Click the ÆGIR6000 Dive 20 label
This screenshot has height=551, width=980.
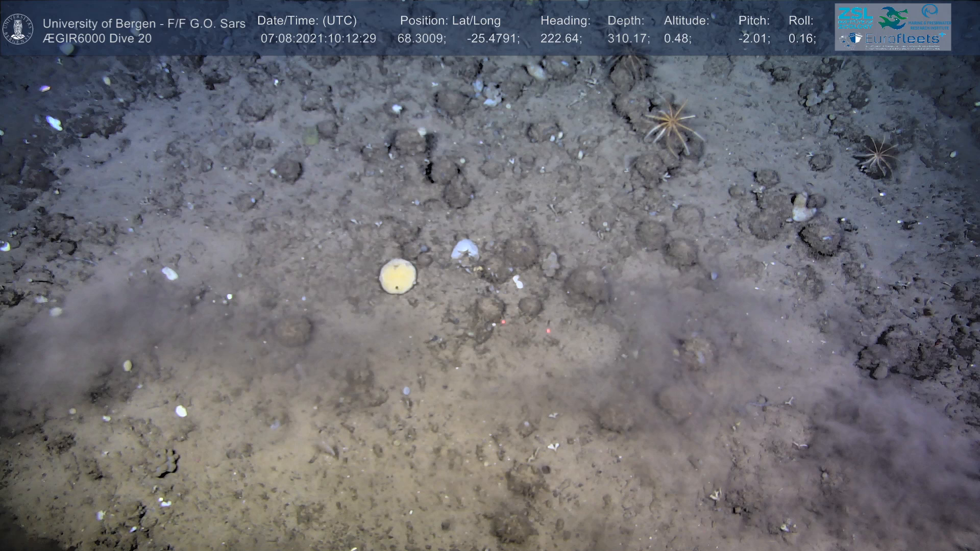point(97,39)
